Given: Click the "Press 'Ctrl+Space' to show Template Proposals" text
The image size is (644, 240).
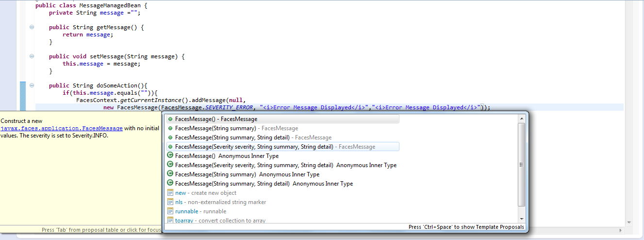Looking at the screenshot, I should pyautogui.click(x=466, y=227).
